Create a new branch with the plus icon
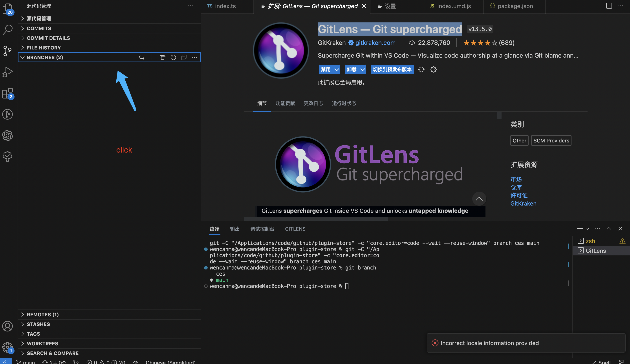The height and width of the screenshot is (364, 630). pyautogui.click(x=152, y=57)
